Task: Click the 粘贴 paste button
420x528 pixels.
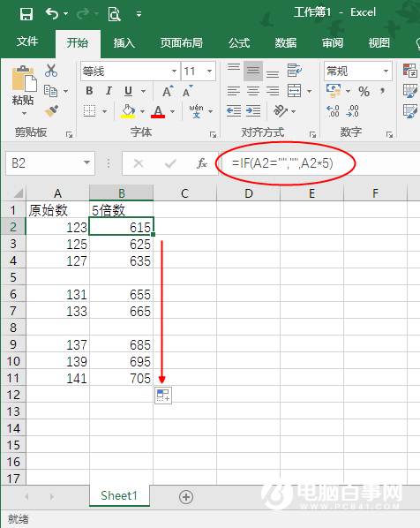Action: (x=23, y=89)
